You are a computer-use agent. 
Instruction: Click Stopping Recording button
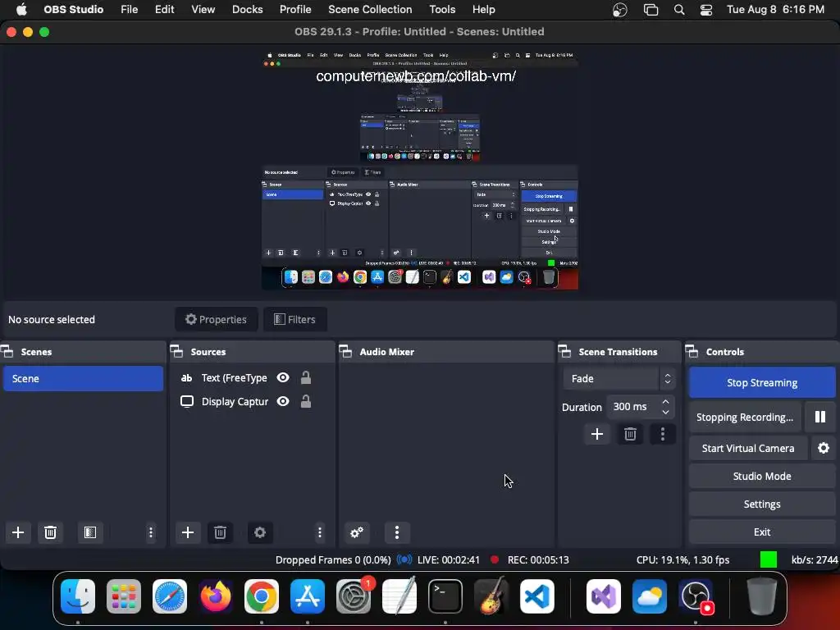pos(745,417)
